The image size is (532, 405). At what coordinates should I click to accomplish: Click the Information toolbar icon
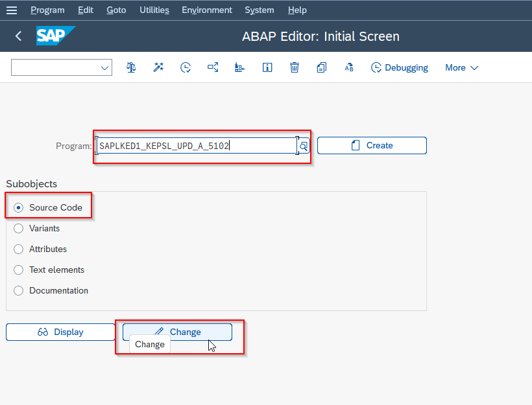click(267, 67)
